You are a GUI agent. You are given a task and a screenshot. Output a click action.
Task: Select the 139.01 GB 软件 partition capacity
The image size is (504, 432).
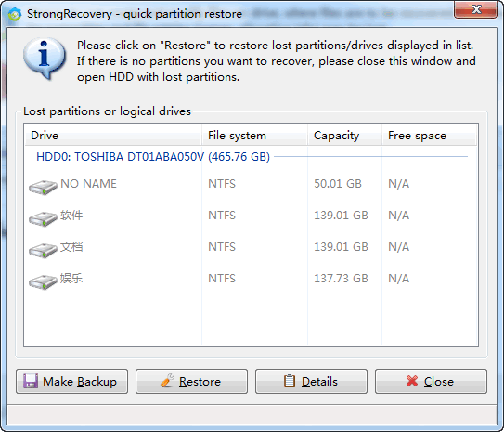341,216
